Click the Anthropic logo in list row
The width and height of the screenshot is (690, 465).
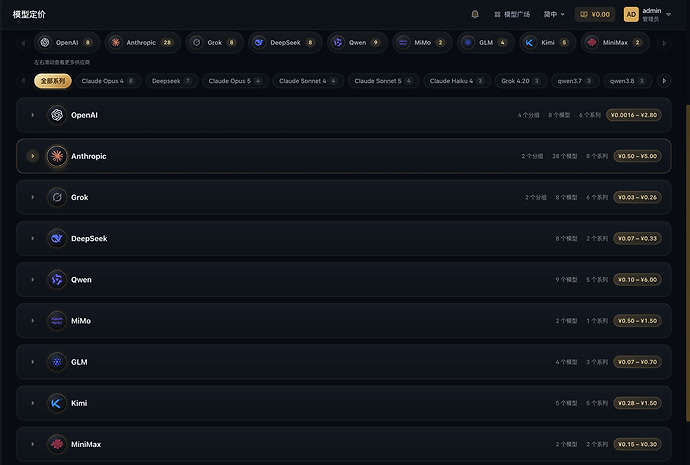[x=57, y=156]
